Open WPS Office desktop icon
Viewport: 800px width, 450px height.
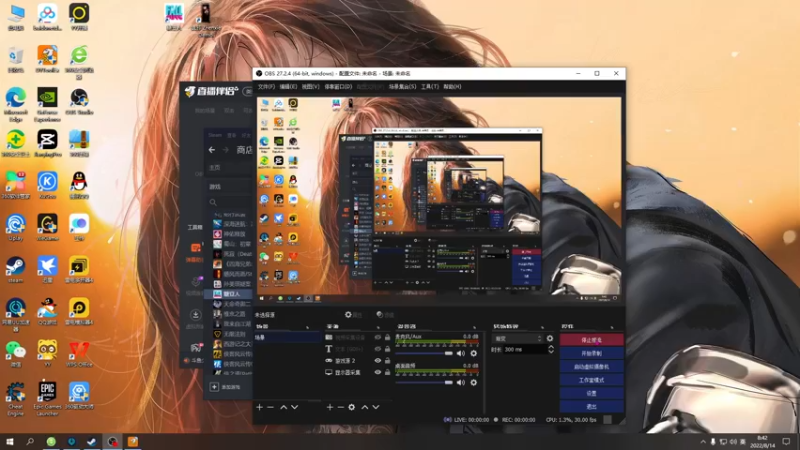[x=79, y=354]
